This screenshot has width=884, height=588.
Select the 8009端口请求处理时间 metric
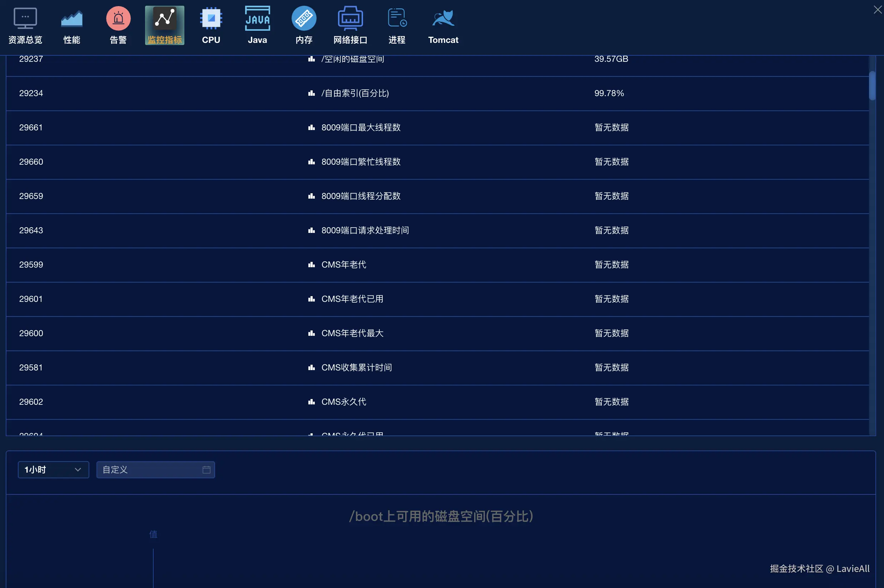tap(365, 230)
